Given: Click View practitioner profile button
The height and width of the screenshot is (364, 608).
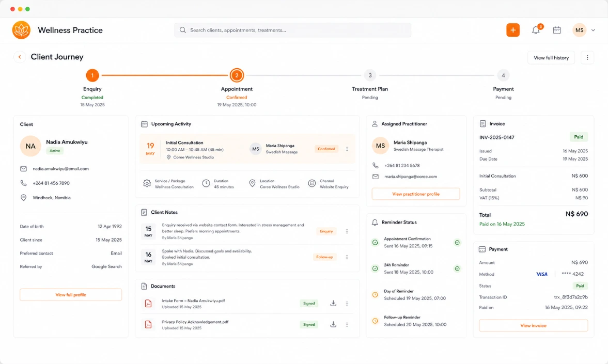Looking at the screenshot, I should [416, 194].
